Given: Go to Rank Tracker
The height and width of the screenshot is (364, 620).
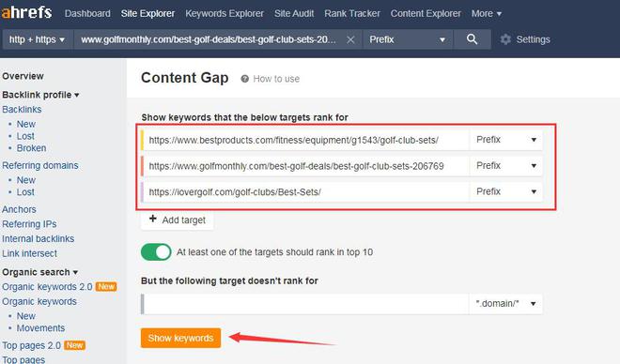Looking at the screenshot, I should [352, 13].
